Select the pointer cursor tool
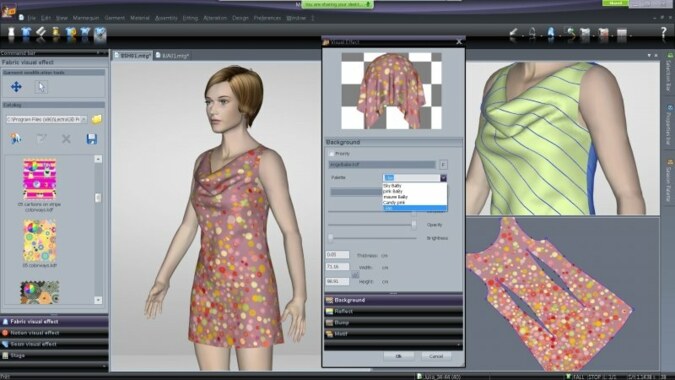The width and height of the screenshot is (675, 380). [41, 87]
